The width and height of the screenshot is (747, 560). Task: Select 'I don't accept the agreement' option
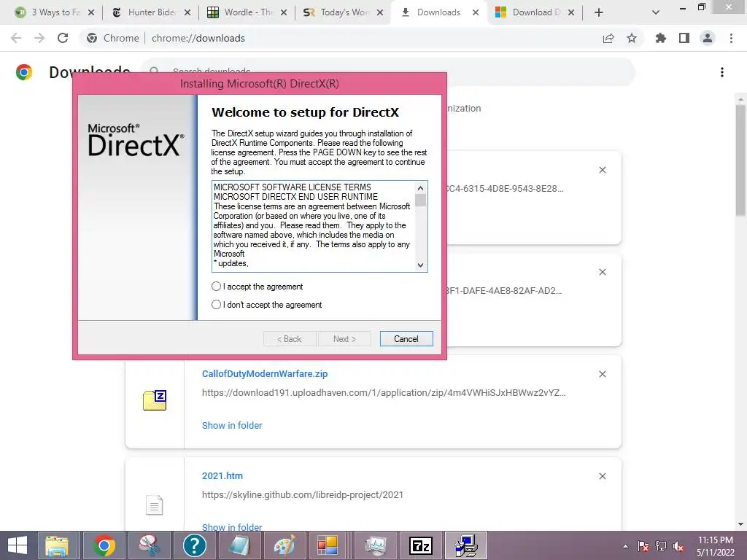click(216, 304)
